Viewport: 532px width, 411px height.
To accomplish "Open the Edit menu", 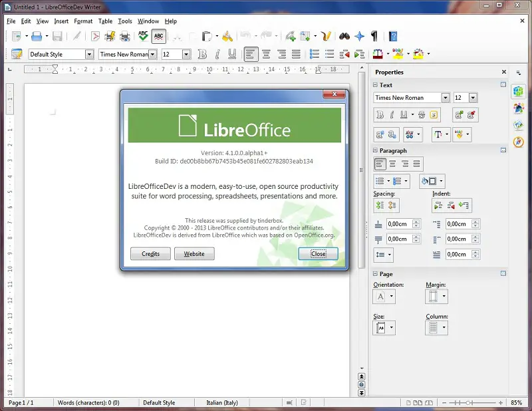I will pos(26,21).
